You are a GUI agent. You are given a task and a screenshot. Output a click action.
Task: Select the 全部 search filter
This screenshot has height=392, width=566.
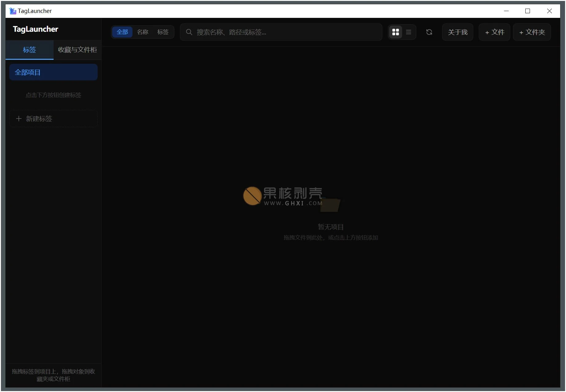coord(122,32)
